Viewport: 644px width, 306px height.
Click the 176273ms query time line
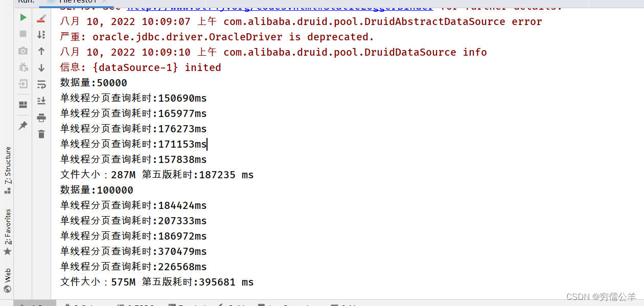133,129
